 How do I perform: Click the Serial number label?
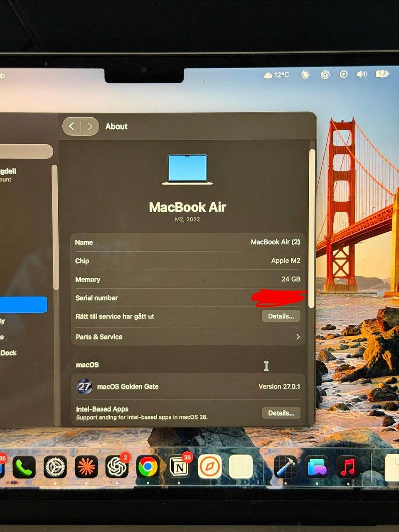96,298
